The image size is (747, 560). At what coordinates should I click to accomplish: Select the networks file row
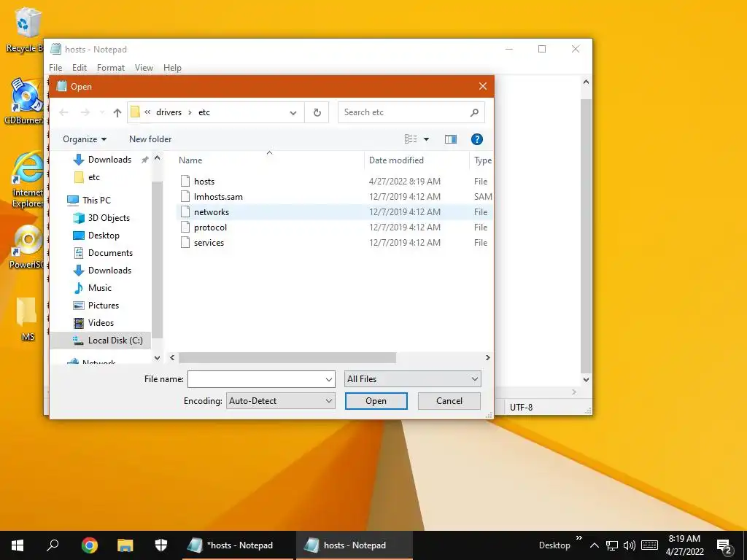pos(333,212)
